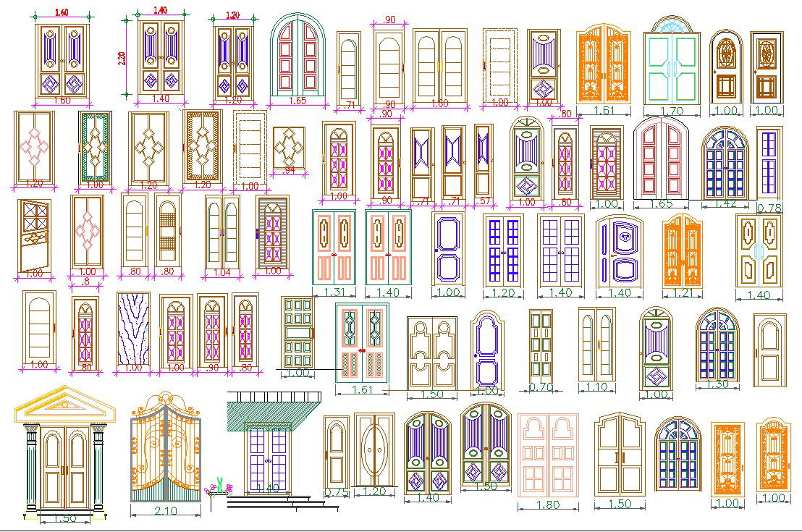Click the arched door labeled 0.75
Viewport: 802px width, 532px height.
tap(335, 450)
